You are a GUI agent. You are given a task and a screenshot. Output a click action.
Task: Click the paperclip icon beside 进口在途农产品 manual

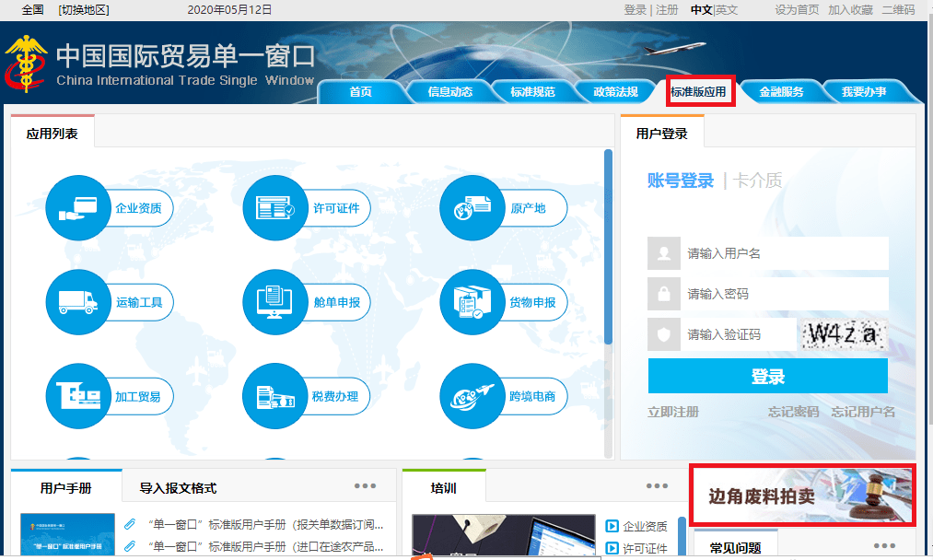130,546
